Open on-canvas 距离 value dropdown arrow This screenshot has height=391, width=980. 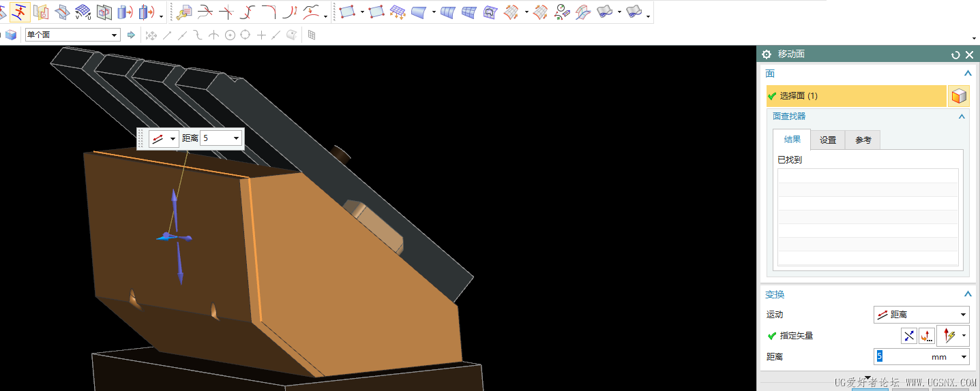coord(236,138)
